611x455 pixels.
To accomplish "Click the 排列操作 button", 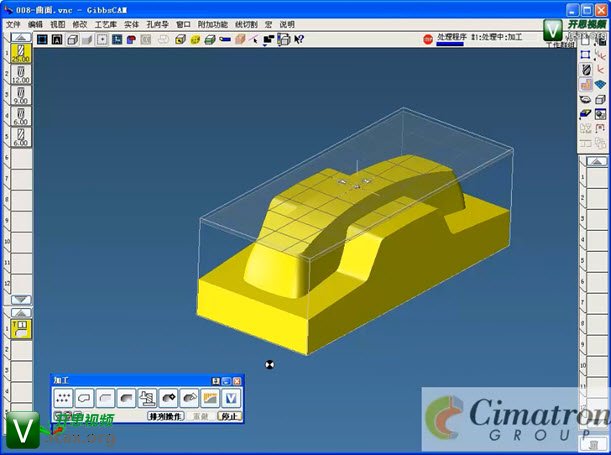I will point(166,416).
